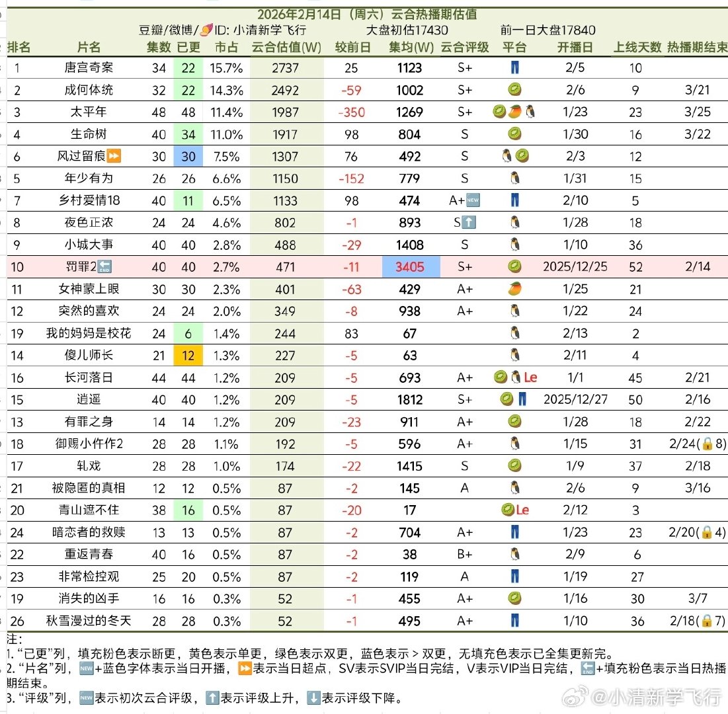Click the lock icon in 御赐小仵作2 row
The width and height of the screenshot is (728, 714).
[707, 444]
